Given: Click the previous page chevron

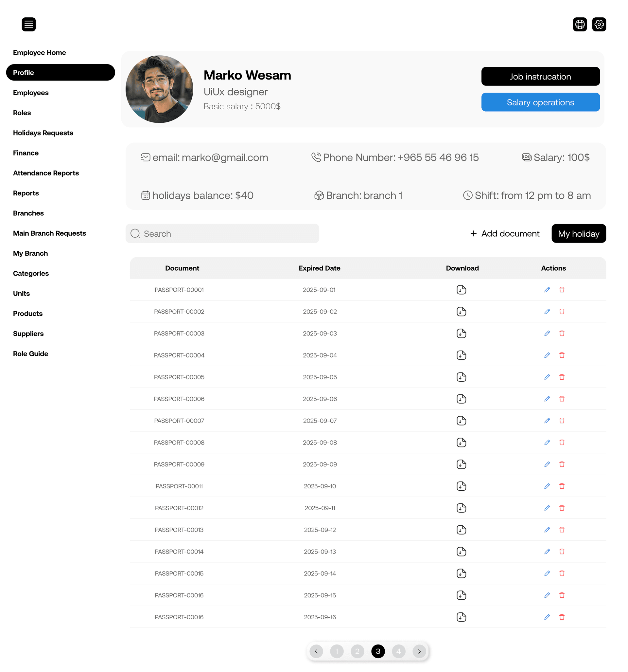Looking at the screenshot, I should click(316, 651).
